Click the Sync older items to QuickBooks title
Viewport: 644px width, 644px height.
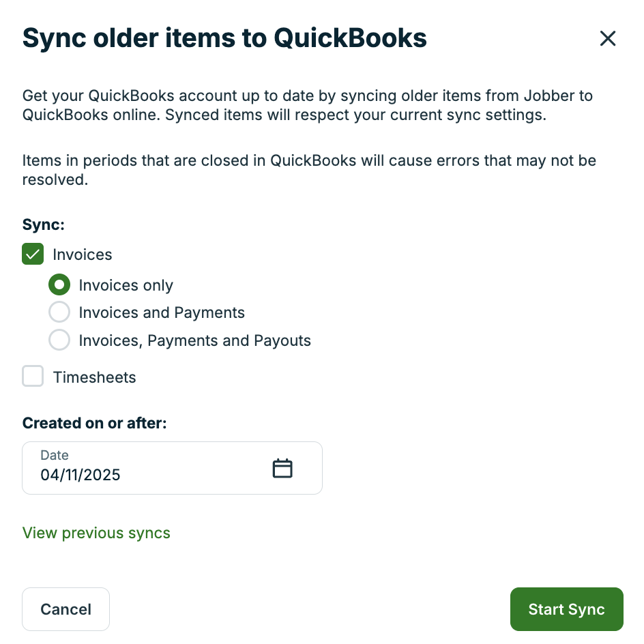tap(224, 38)
